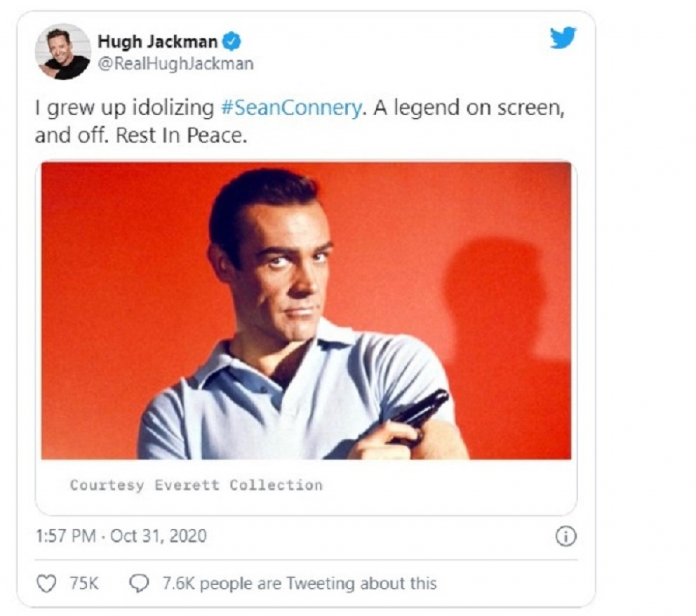Click the Courtesy Everett Collection caption
The height and width of the screenshot is (616, 696).
point(196,485)
